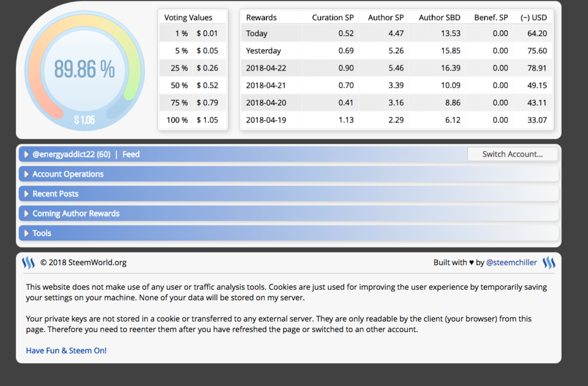Select the 2018-04-22 rewards row
The width and height of the screenshot is (588, 386).
pos(397,68)
